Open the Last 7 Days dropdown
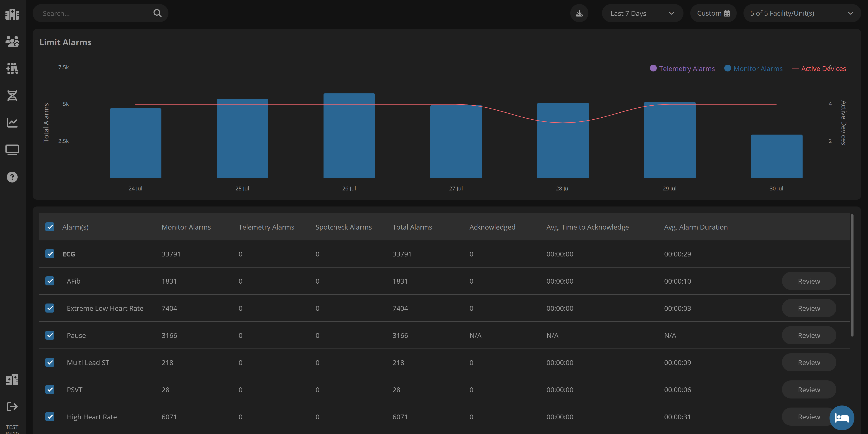Viewport: 868px width, 434px height. (642, 13)
